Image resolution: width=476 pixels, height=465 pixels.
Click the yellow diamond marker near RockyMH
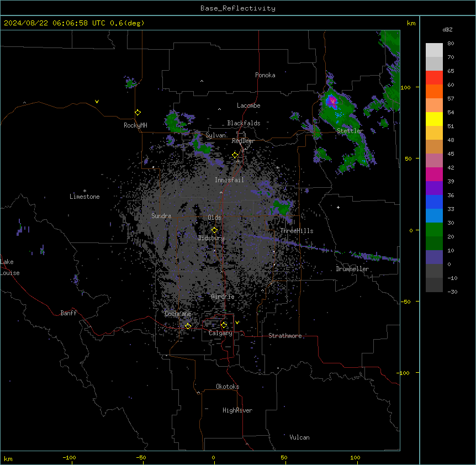[137, 113]
